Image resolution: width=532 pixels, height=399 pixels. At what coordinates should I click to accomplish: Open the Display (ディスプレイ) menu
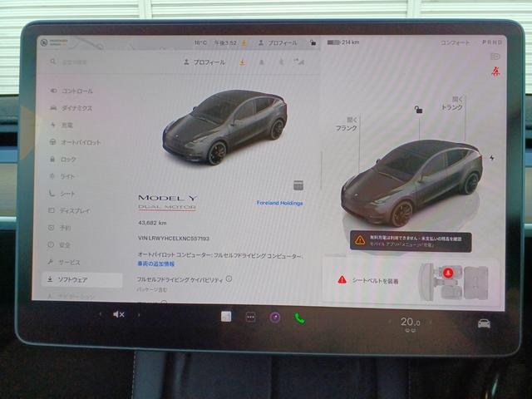pyautogui.click(x=70, y=210)
